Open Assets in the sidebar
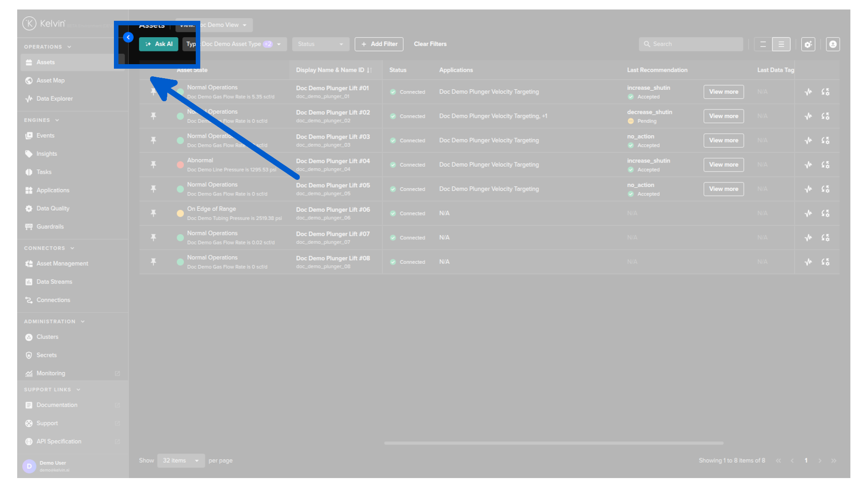This screenshot has width=868, height=488. (x=72, y=62)
